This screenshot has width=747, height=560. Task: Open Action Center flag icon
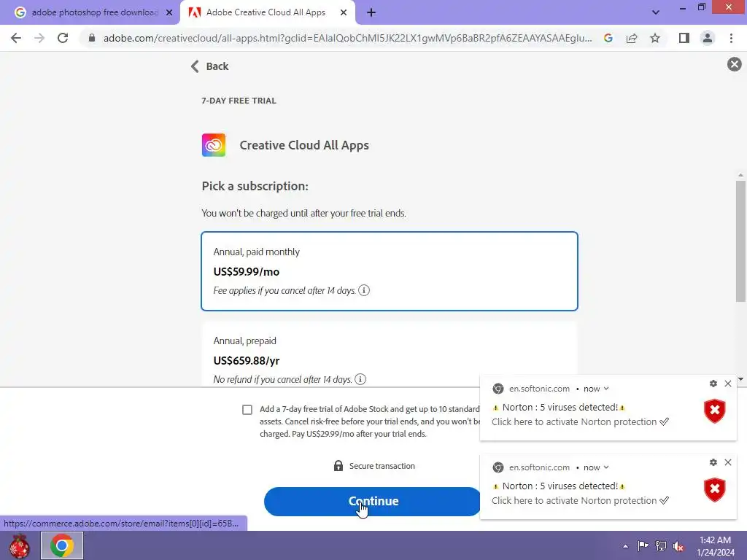point(643,545)
